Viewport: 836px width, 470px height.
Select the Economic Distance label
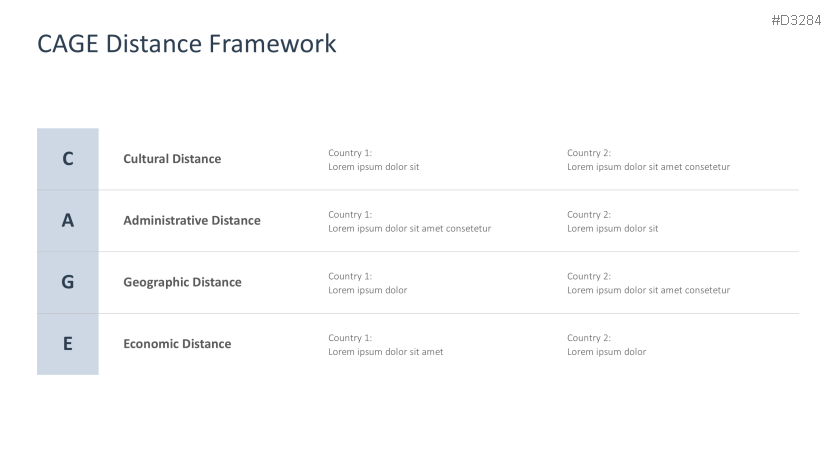point(177,344)
